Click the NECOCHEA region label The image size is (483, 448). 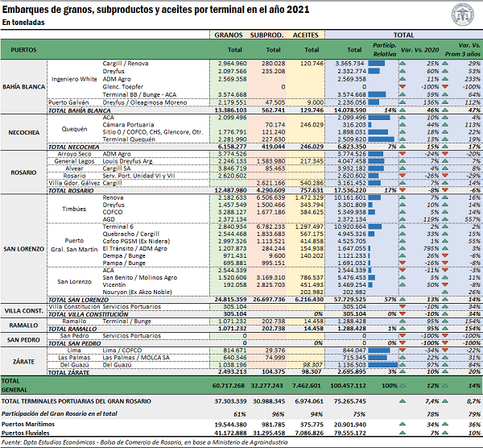pyautogui.click(x=23, y=133)
